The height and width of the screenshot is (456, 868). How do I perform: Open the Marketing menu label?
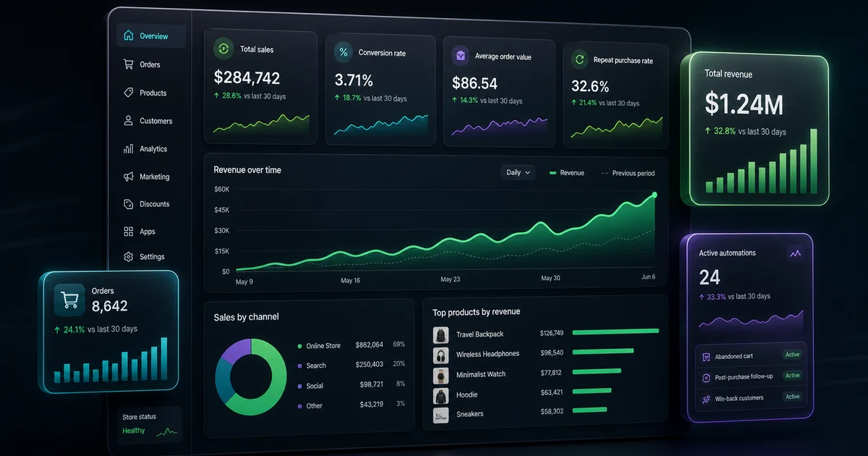[x=154, y=177]
